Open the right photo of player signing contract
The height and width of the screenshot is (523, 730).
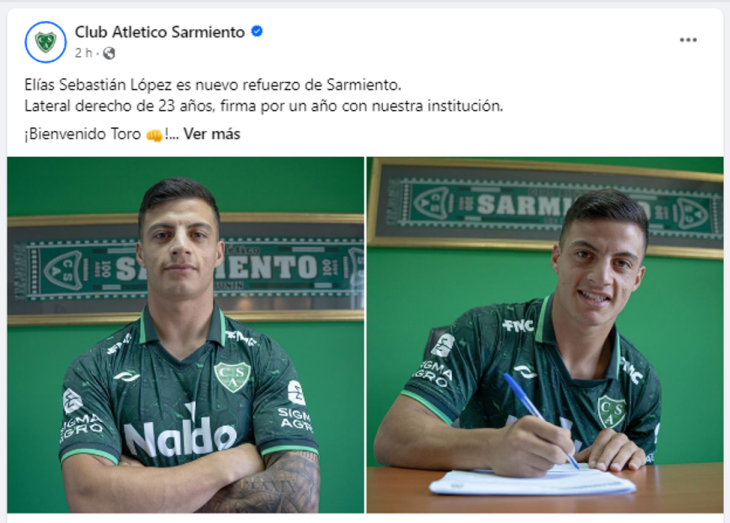pos(545,335)
